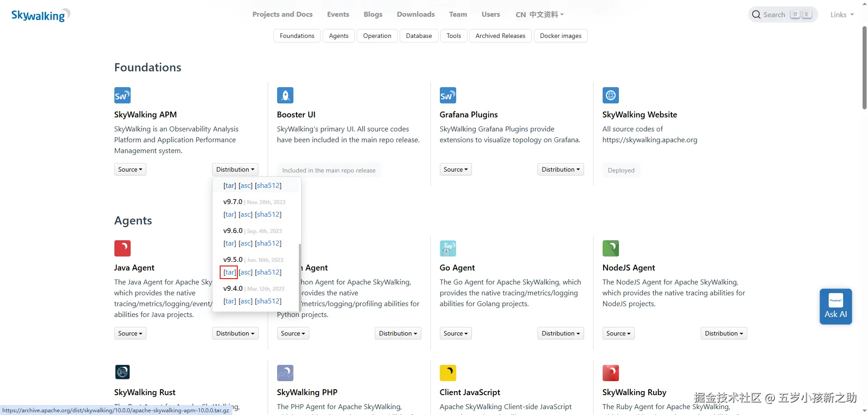
Task: Open the Downloads nav item
Action: pyautogui.click(x=416, y=14)
